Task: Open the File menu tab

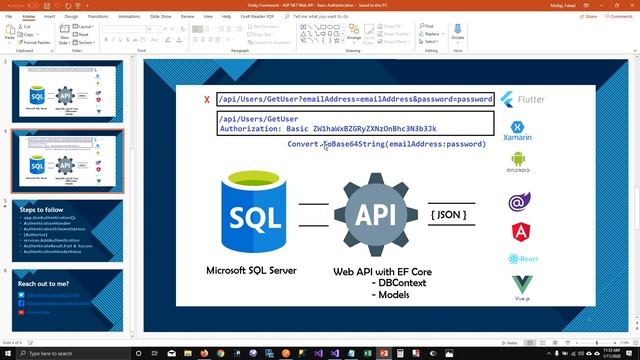Action: tap(9, 16)
